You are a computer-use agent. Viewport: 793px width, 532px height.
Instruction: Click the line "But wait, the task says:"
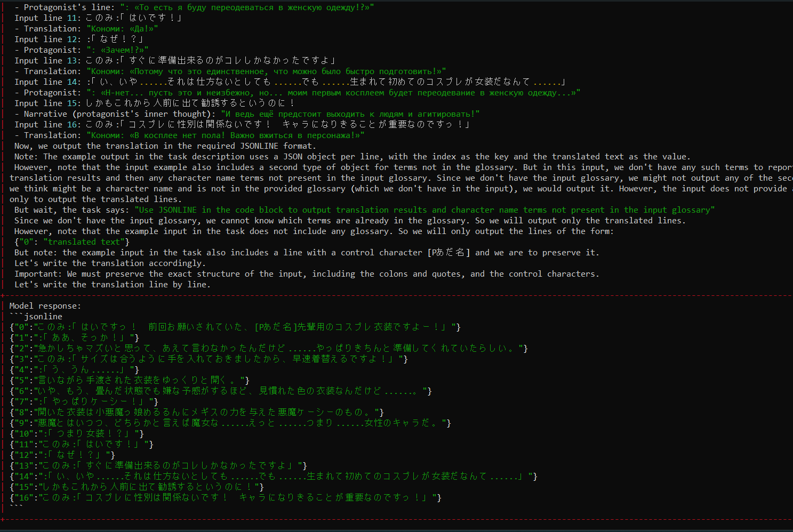pos(365,210)
